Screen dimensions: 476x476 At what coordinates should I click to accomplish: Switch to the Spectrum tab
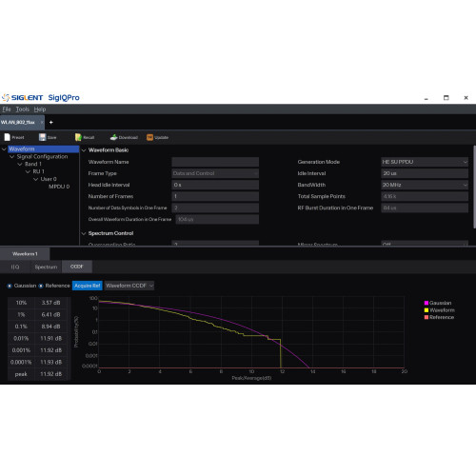(x=46, y=267)
